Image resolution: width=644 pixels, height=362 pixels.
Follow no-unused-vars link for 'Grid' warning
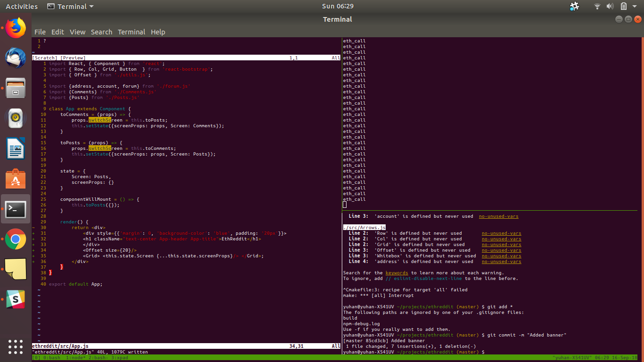[x=501, y=245]
